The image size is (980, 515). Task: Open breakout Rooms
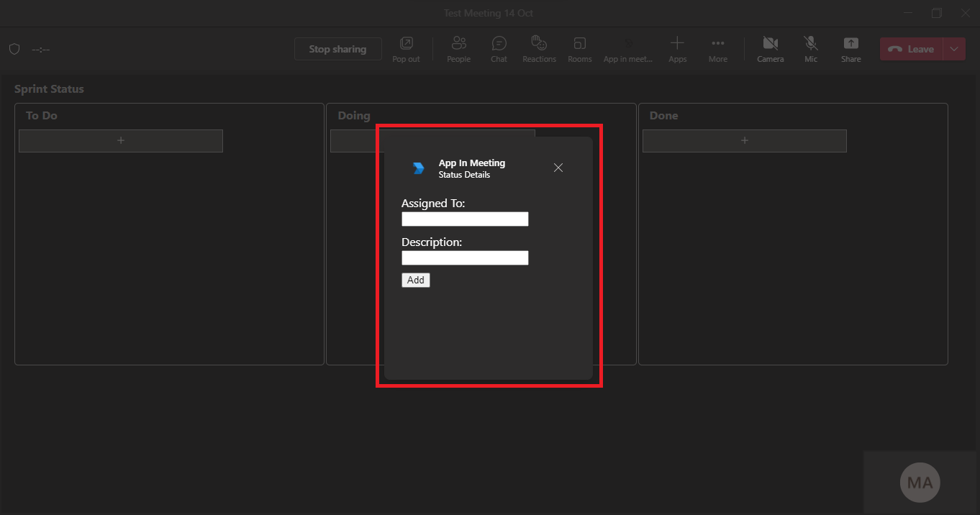tap(579, 49)
